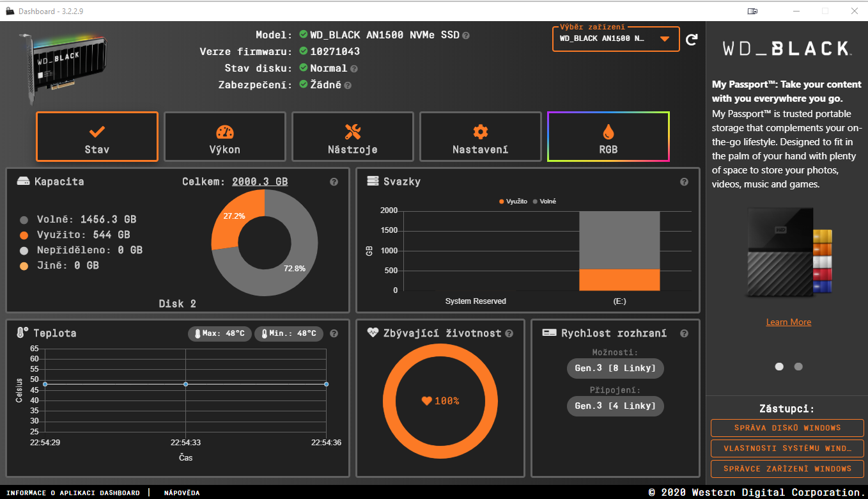Screen dimensions: 868x499
Task: Click the Využito: 544 GB legend entry
Action: [x=75, y=235]
